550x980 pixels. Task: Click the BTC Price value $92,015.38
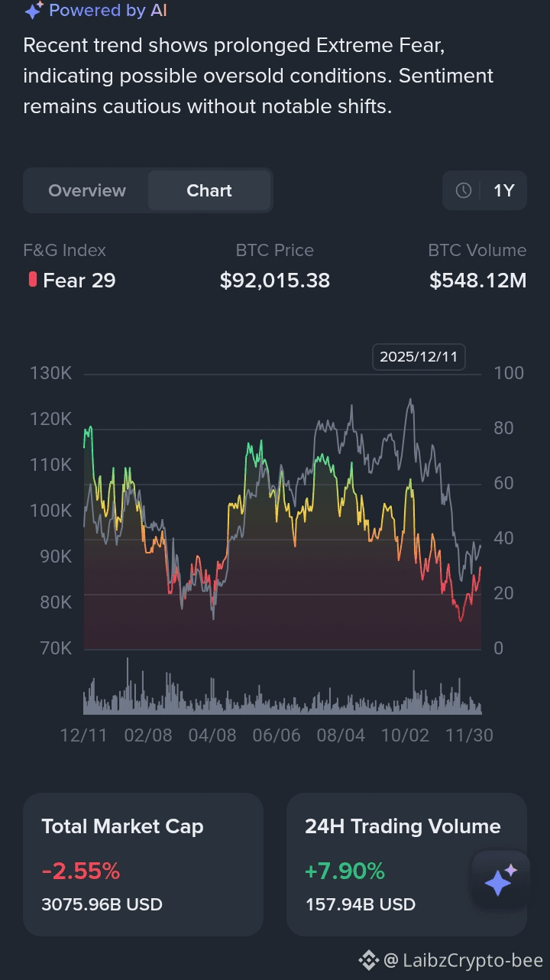(275, 281)
